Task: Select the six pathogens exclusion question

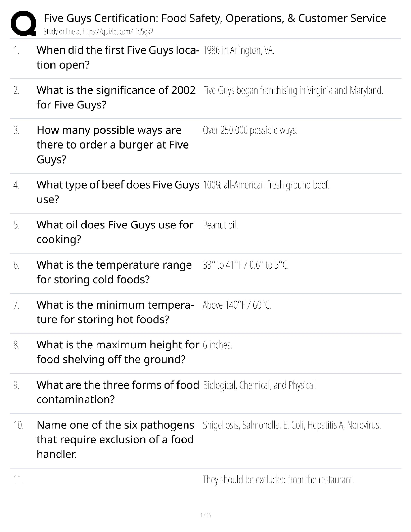Action: point(115,439)
